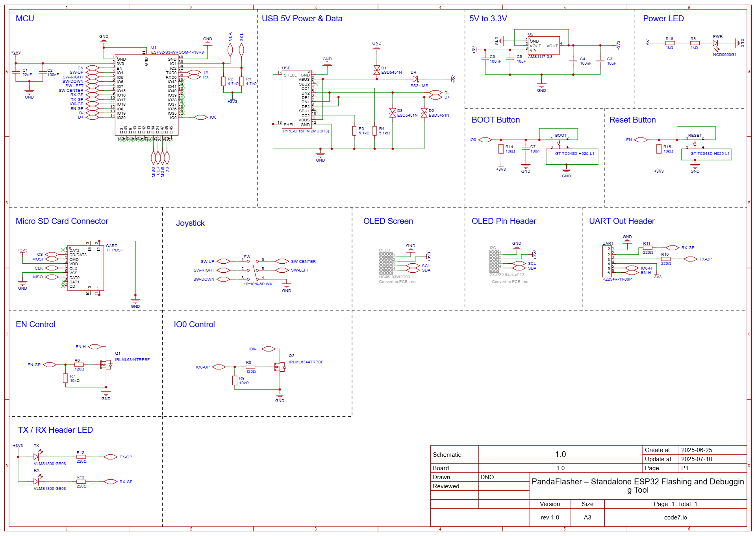Select the joystick SW switch symbol
This screenshot has height=536, width=756.
(x=253, y=270)
